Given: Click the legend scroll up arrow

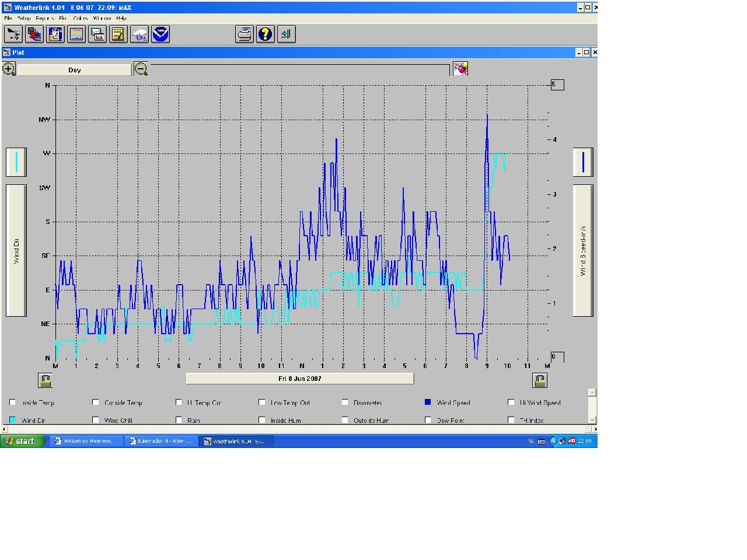Looking at the screenshot, I should pyautogui.click(x=592, y=393).
